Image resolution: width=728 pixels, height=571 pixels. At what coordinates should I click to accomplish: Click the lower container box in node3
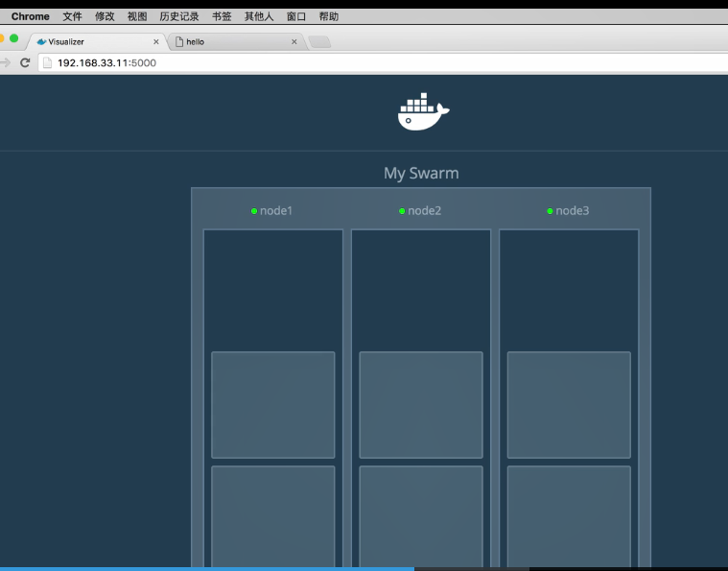[569, 516]
